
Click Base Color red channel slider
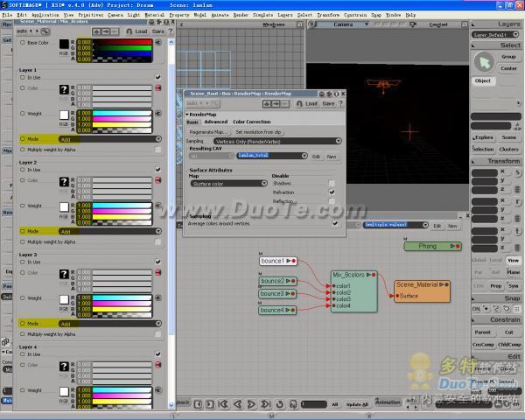click(122, 42)
